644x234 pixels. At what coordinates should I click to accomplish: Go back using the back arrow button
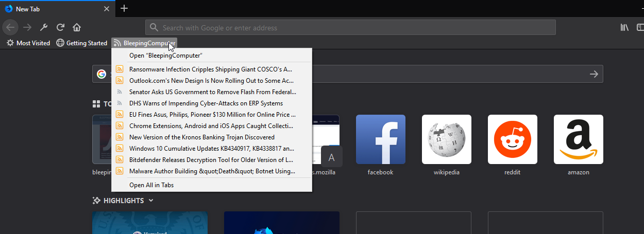pyautogui.click(x=11, y=27)
